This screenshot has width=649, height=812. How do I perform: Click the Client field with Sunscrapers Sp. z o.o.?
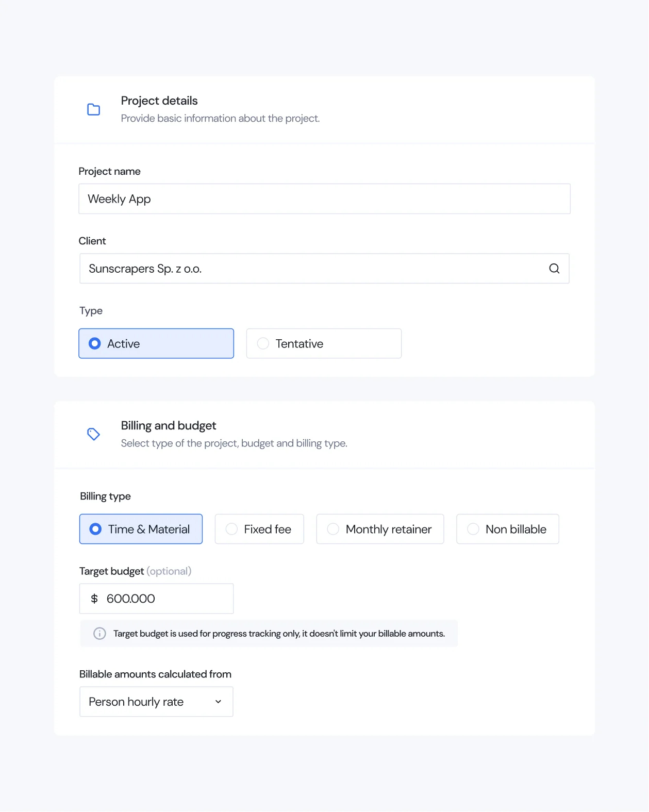(x=324, y=269)
